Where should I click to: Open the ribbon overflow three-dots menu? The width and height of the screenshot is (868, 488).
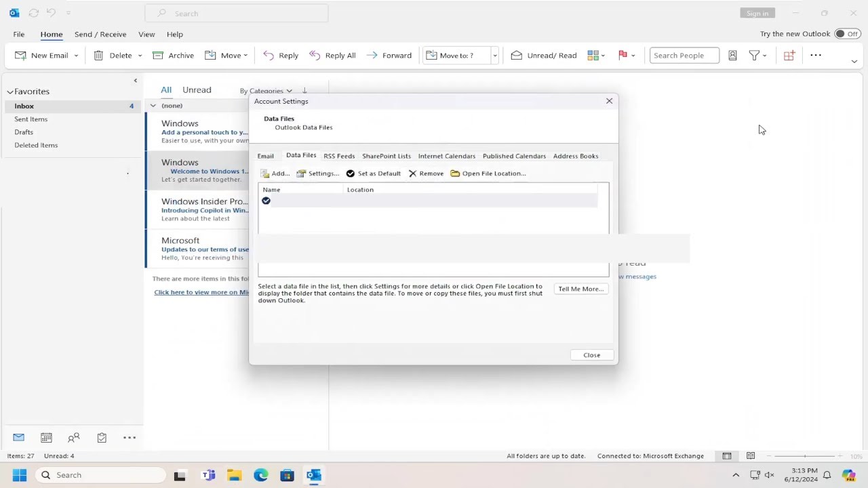coord(816,56)
